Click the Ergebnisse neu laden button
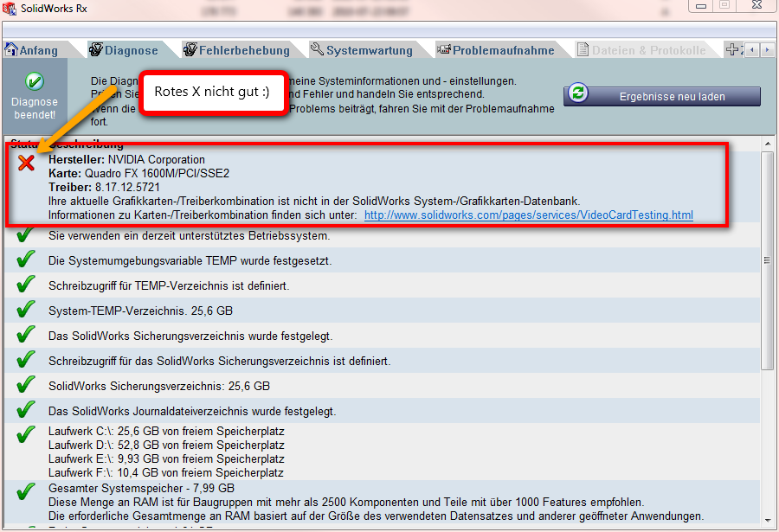Screen dimensions: 779x532 (662, 96)
